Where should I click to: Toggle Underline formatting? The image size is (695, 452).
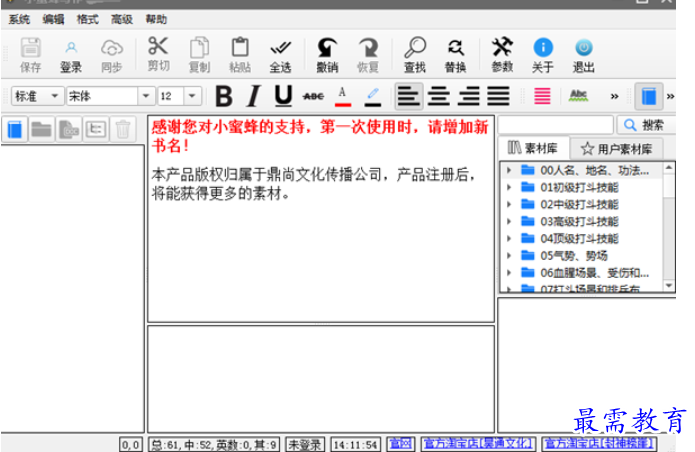pos(283,96)
